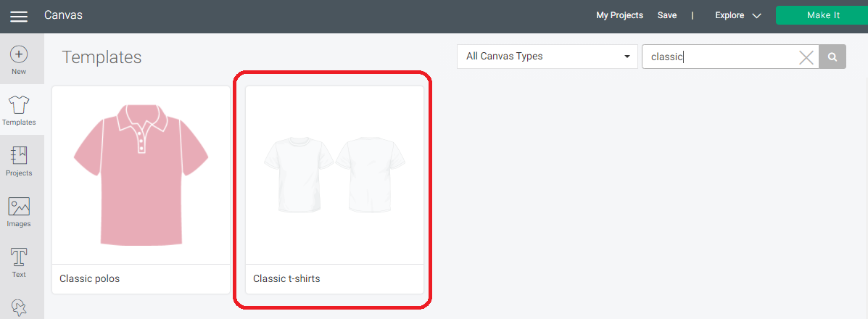
Task: Click the Canvas title in header
Action: pos(64,15)
